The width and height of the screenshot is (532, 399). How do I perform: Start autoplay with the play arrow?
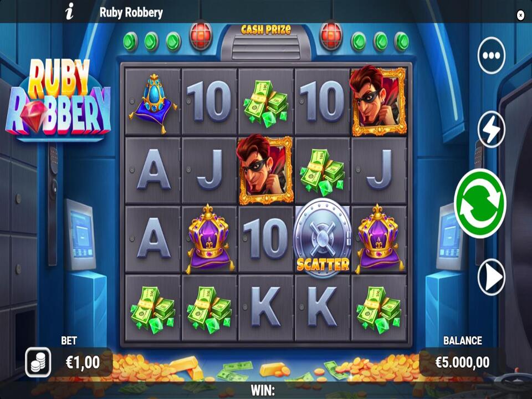(x=492, y=276)
